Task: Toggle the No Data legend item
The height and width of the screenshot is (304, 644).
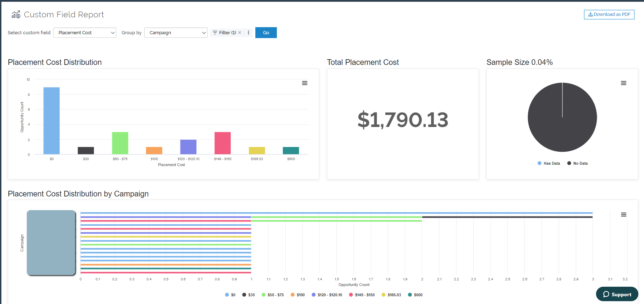Action: tap(577, 163)
